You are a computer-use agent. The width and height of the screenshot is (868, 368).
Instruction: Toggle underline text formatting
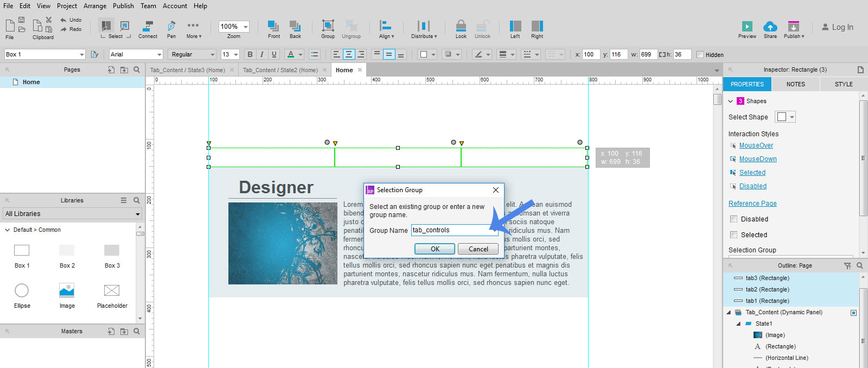coord(274,54)
